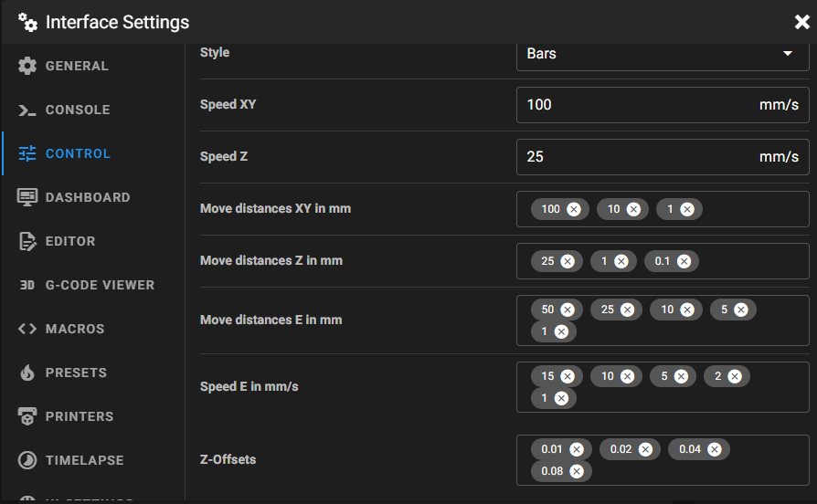Click inside the Z-Offsets field
The width and height of the screenshot is (817, 504).
point(663,460)
